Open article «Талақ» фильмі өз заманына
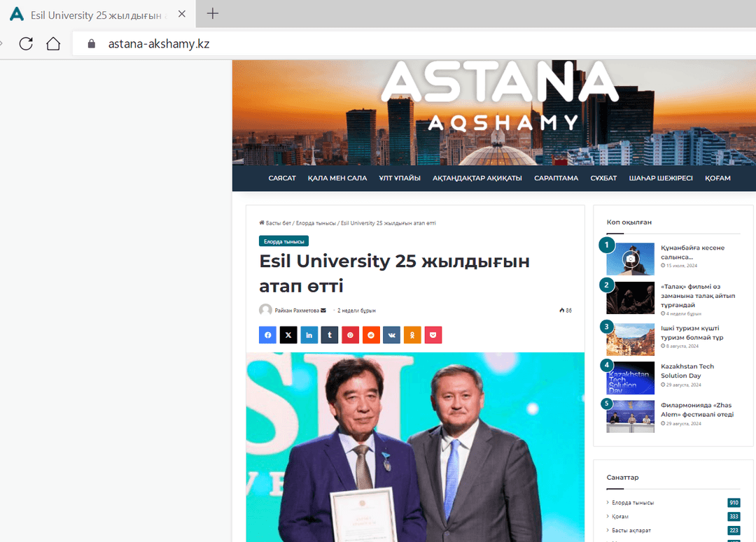Screen dimensions: 756x542 (x=698, y=295)
